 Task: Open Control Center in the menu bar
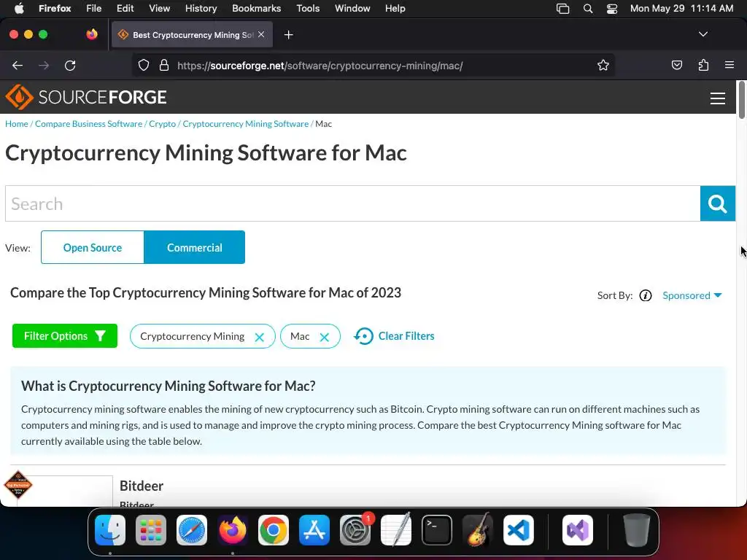[x=612, y=9]
